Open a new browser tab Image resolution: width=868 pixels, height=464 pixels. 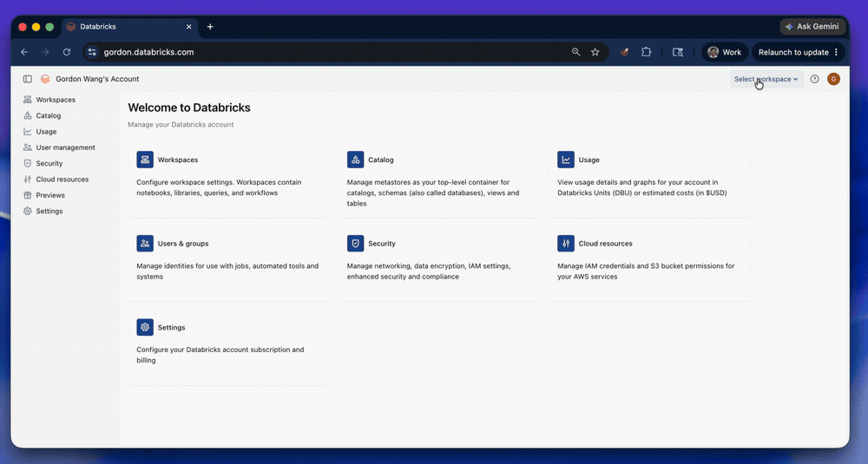point(210,27)
